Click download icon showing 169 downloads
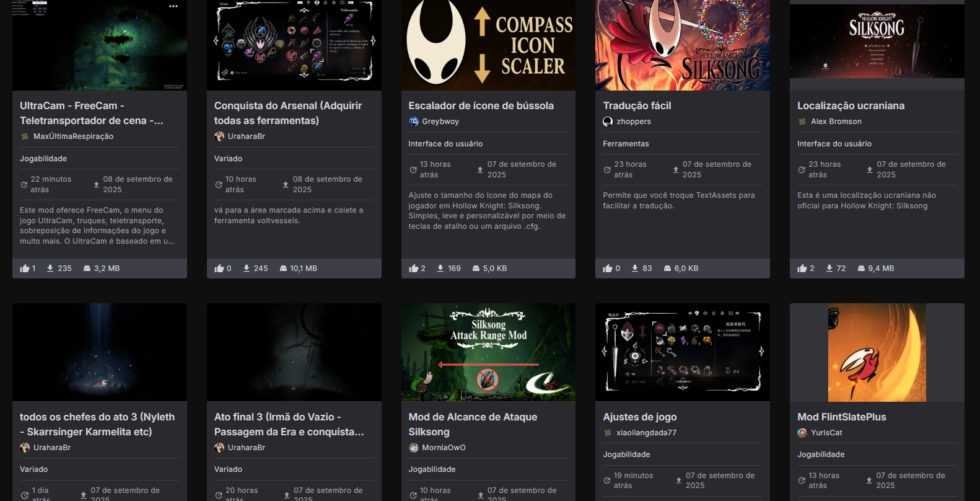The image size is (980, 501). [x=440, y=268]
